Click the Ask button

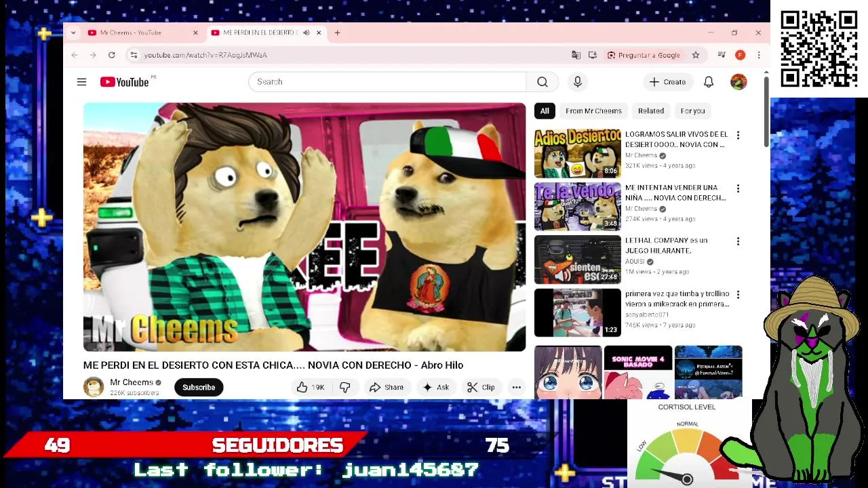click(435, 387)
